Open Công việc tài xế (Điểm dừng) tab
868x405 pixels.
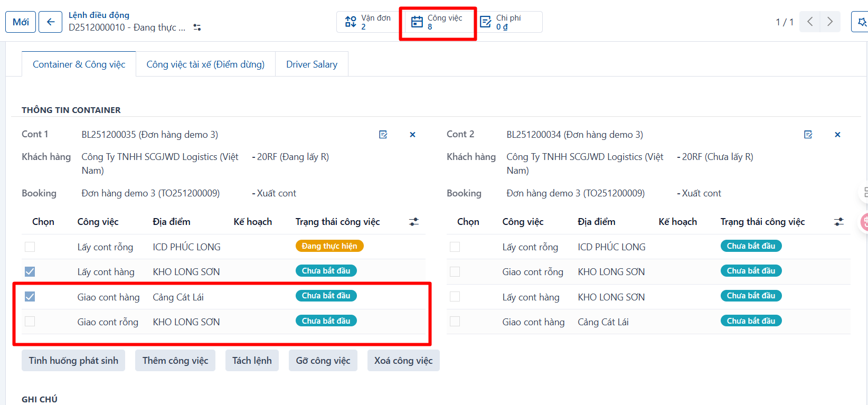tap(205, 64)
